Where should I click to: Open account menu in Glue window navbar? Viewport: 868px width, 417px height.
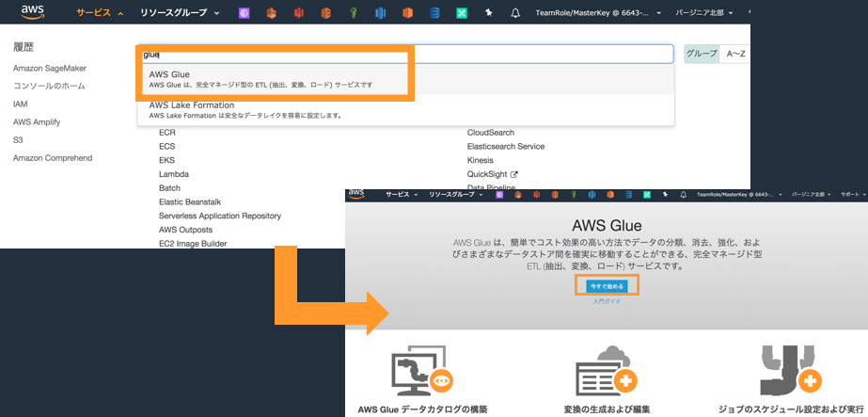click(739, 194)
